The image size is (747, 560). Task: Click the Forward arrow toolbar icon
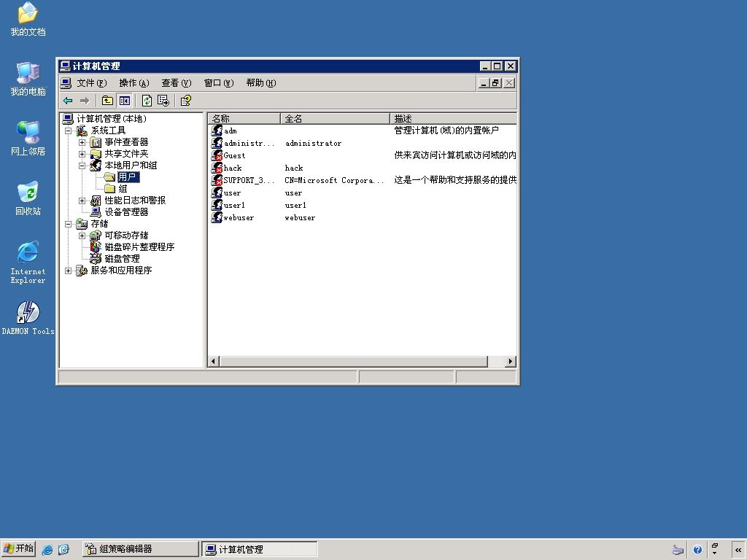(85, 101)
